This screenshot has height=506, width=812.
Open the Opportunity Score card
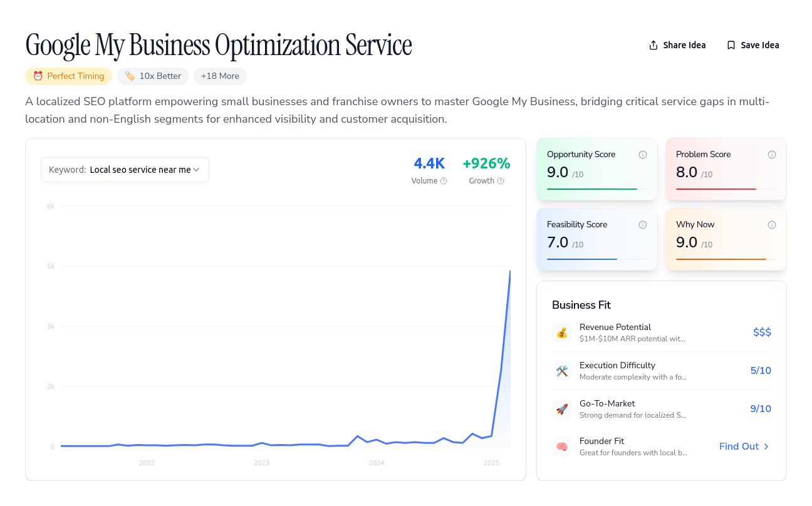tap(597, 170)
